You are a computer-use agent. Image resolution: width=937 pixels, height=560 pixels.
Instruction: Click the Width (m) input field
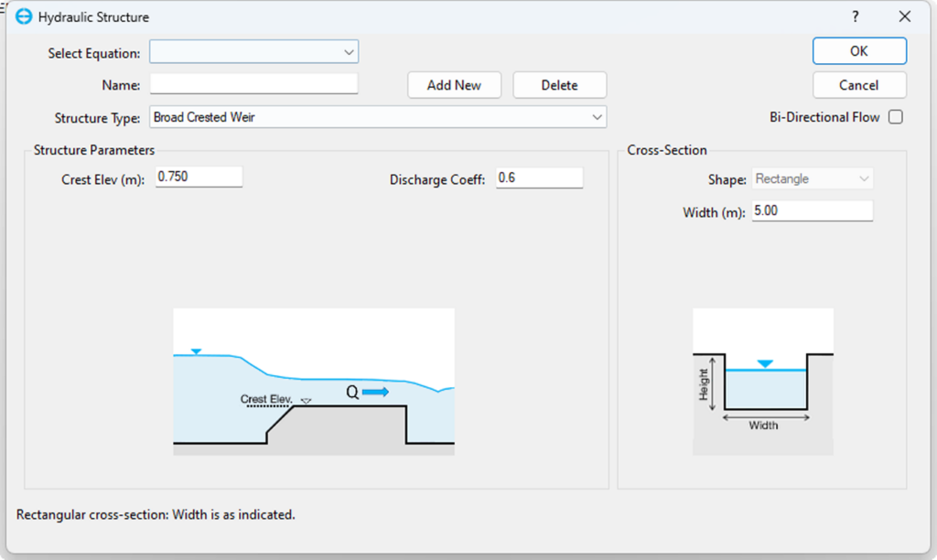coord(813,210)
